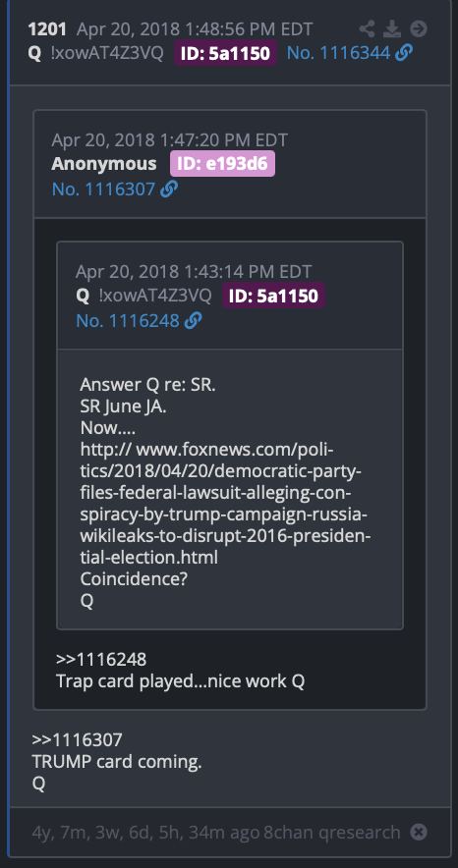Image resolution: width=458 pixels, height=868 pixels.
Task: Click the foxnews.com URL text
Action: point(225,503)
